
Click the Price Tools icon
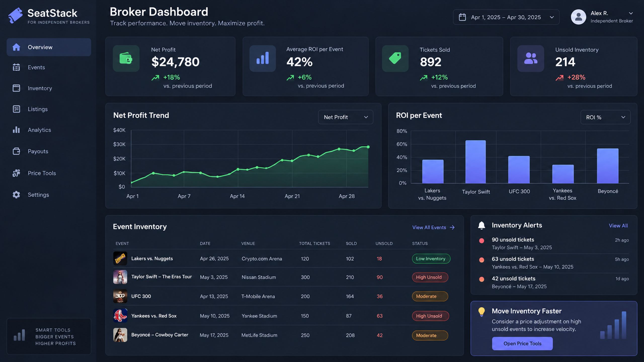16,173
